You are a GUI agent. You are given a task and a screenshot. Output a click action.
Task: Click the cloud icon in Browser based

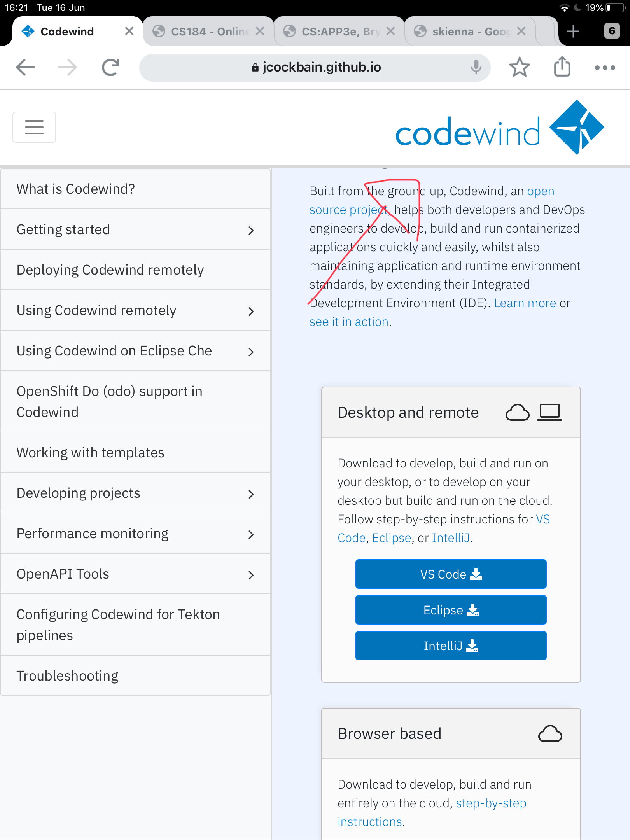(550, 733)
